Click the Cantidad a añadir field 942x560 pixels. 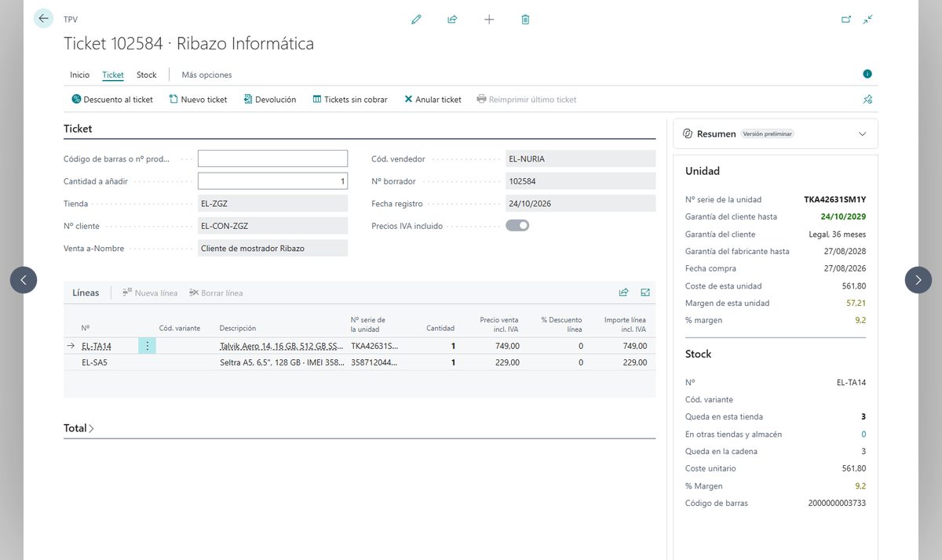[272, 181]
